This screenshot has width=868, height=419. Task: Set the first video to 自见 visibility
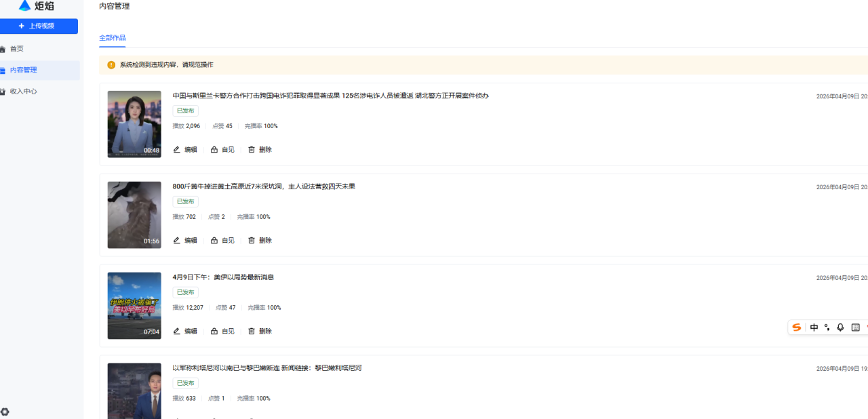pos(222,149)
